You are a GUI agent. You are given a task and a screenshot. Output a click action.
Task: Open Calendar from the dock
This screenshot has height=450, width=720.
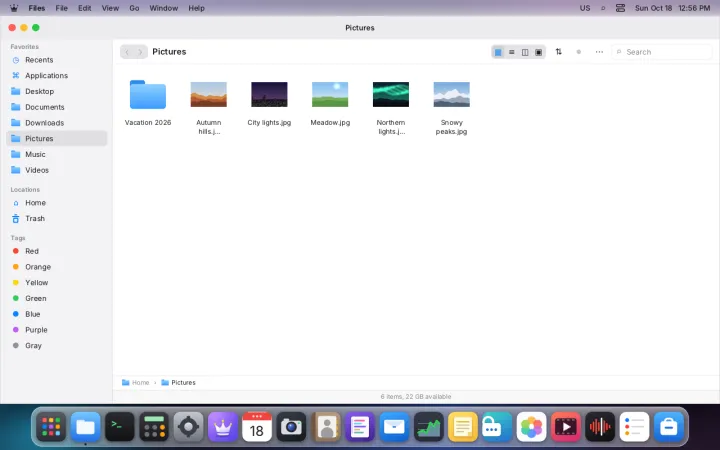257,427
